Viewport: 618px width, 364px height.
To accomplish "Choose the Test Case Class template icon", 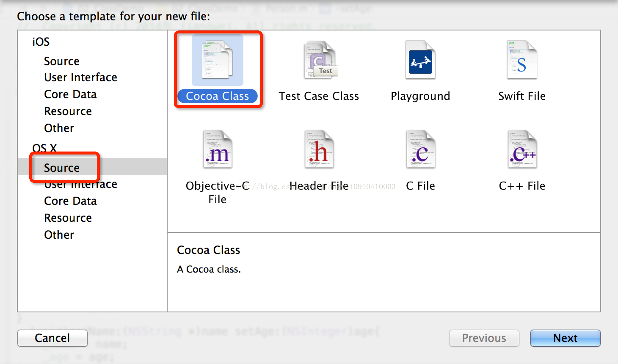I will 320,60.
